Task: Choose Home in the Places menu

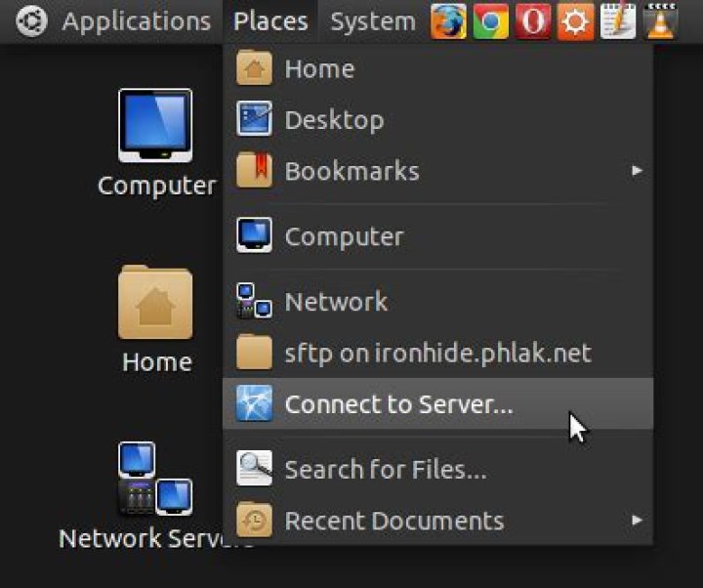Action: 438,68
